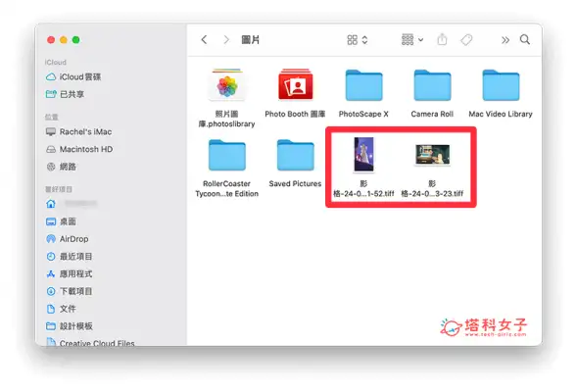Screen dimensions: 577x392
Task: Open 網路 in sidebar
Action: point(61,167)
